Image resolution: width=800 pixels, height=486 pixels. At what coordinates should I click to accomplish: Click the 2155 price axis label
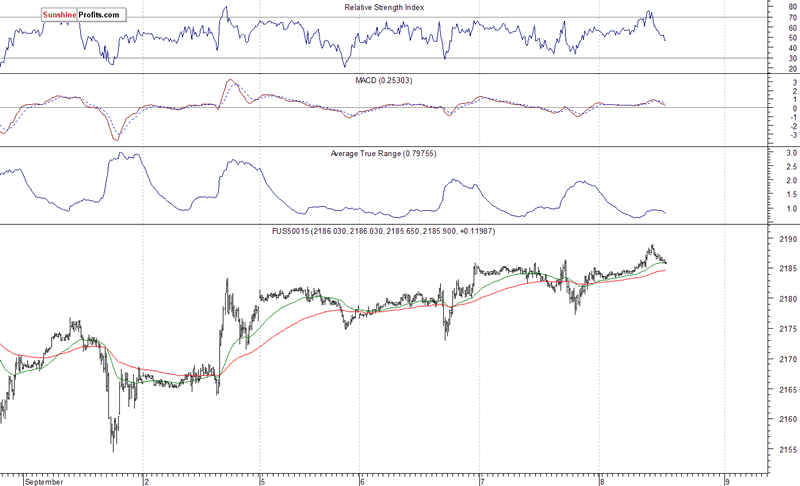tap(788, 450)
